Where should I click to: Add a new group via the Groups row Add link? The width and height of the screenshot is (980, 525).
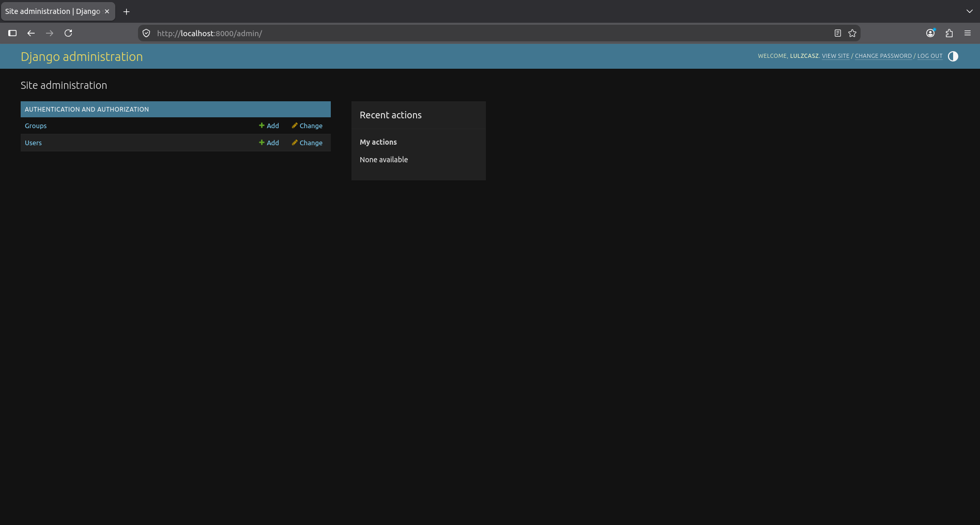(269, 126)
